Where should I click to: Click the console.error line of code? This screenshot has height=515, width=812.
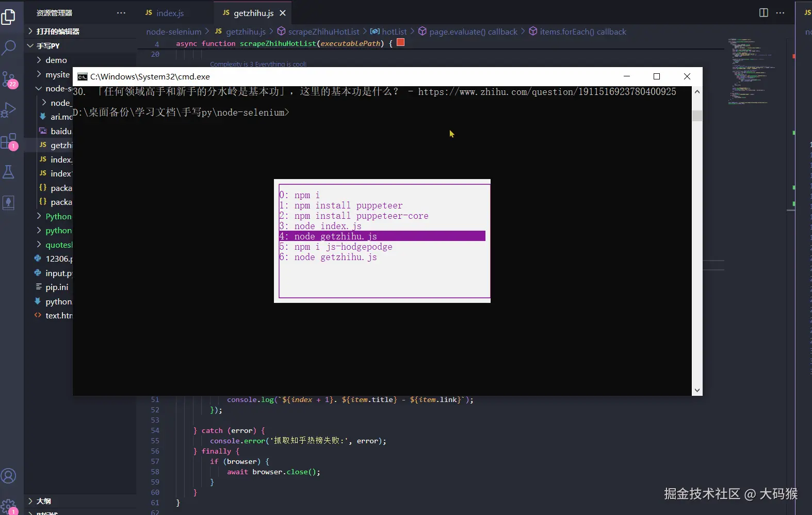(298, 441)
